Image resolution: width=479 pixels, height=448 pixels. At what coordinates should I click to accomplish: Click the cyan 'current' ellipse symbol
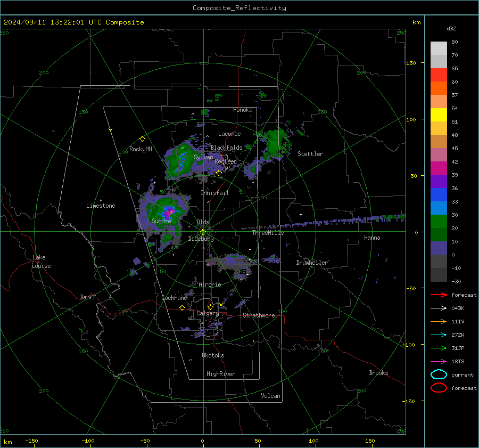tap(439, 374)
